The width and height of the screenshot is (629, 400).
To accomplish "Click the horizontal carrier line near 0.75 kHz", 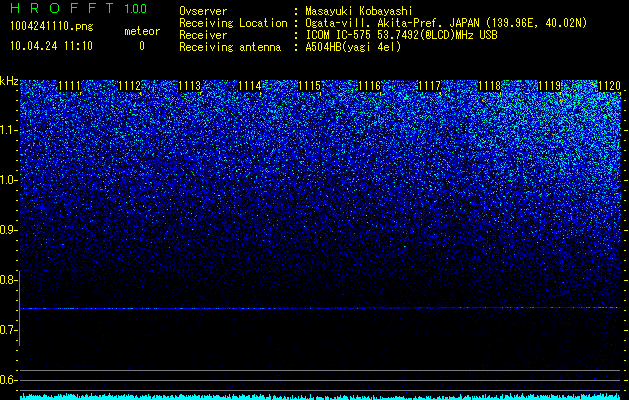I will pyautogui.click(x=320, y=308).
